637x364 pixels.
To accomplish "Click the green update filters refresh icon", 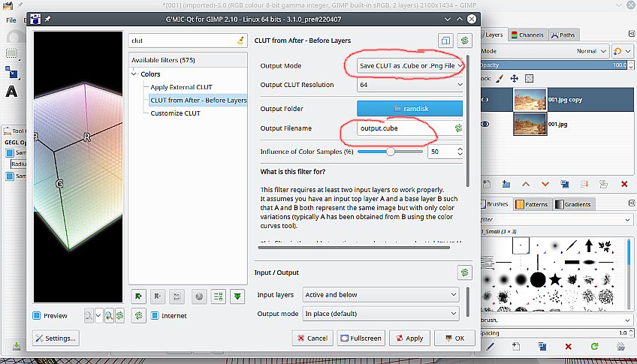I will (138, 316).
